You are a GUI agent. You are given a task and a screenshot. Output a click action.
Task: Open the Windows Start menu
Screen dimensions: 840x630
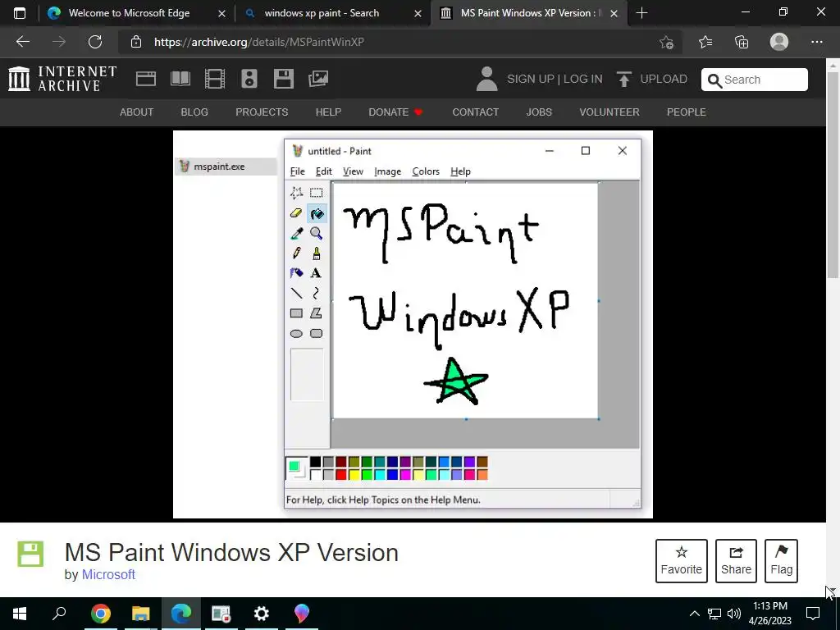pos(20,614)
